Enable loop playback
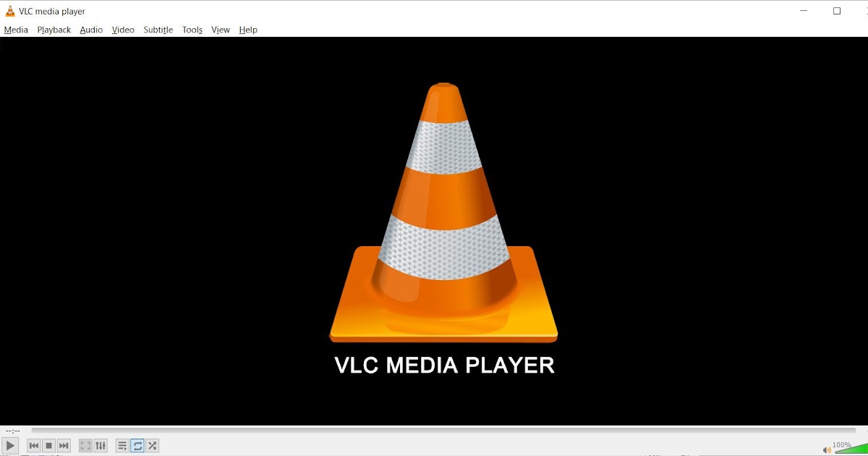Viewport: 868px width, 456px height. [x=137, y=445]
